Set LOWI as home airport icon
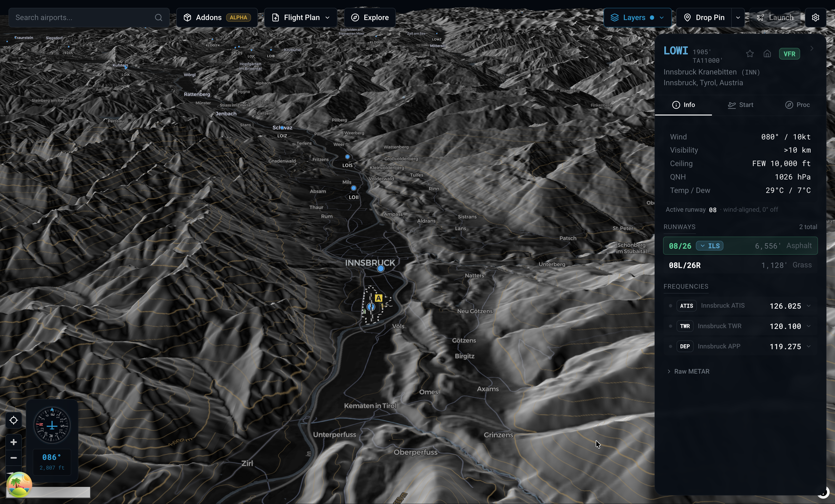835x504 pixels. (x=767, y=54)
